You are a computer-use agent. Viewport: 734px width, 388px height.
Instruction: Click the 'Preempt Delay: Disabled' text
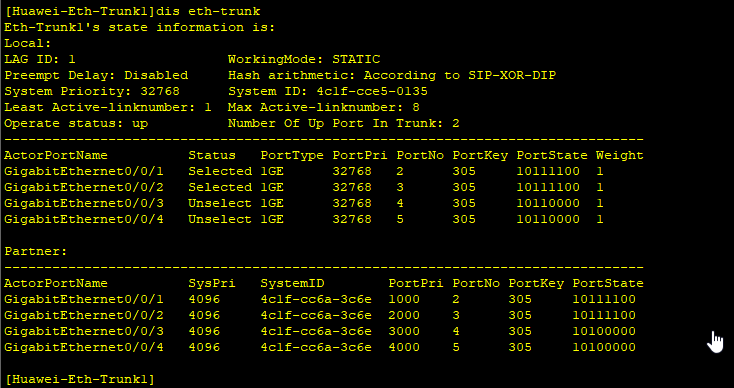96,75
